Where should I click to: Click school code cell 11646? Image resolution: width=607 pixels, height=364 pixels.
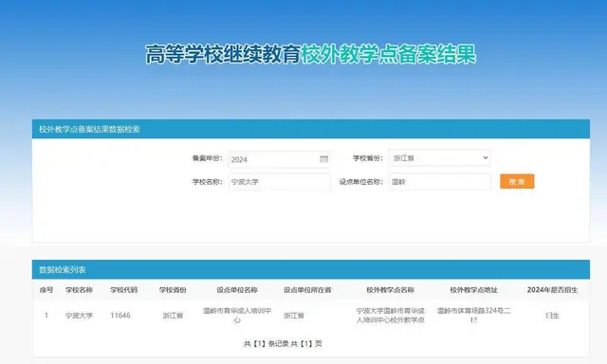(120, 316)
